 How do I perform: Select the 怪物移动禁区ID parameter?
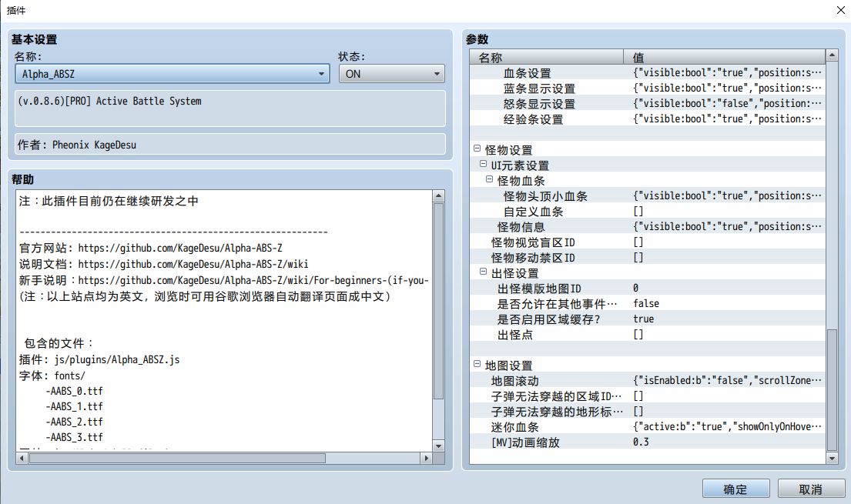(648, 257)
